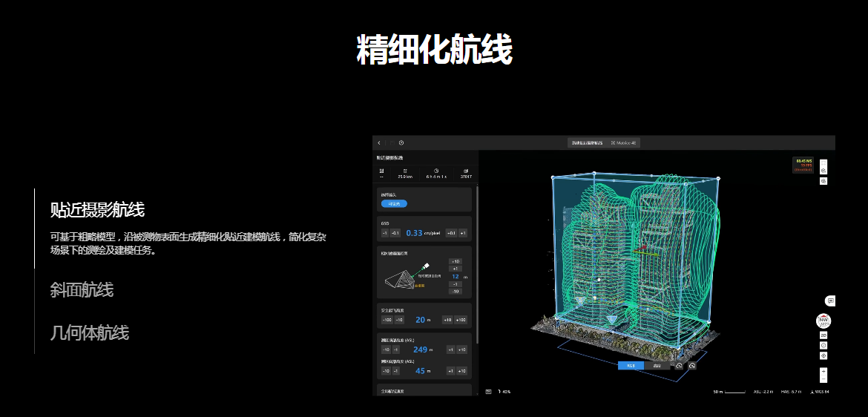Toggle the blue pill button in side panel
The image size is (868, 417).
click(x=393, y=203)
